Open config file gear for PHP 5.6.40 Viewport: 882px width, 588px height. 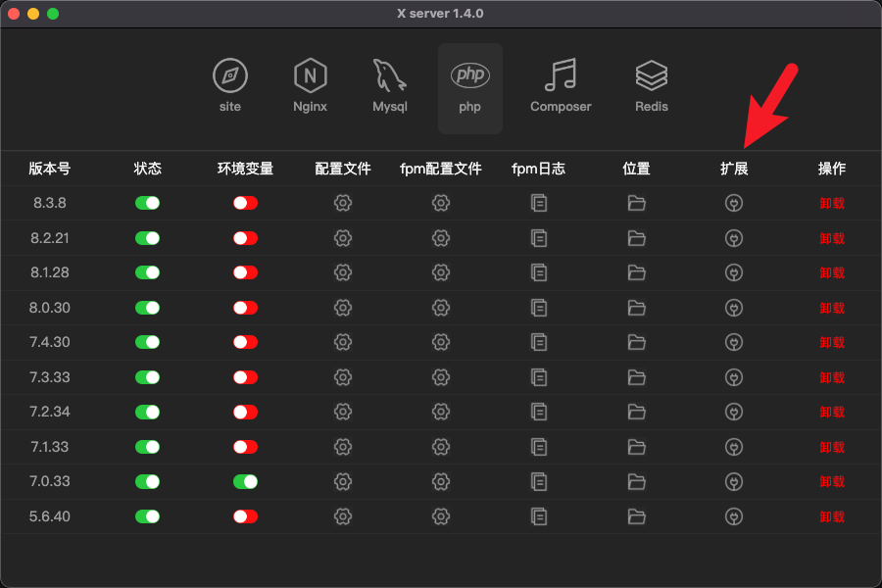[x=343, y=516]
